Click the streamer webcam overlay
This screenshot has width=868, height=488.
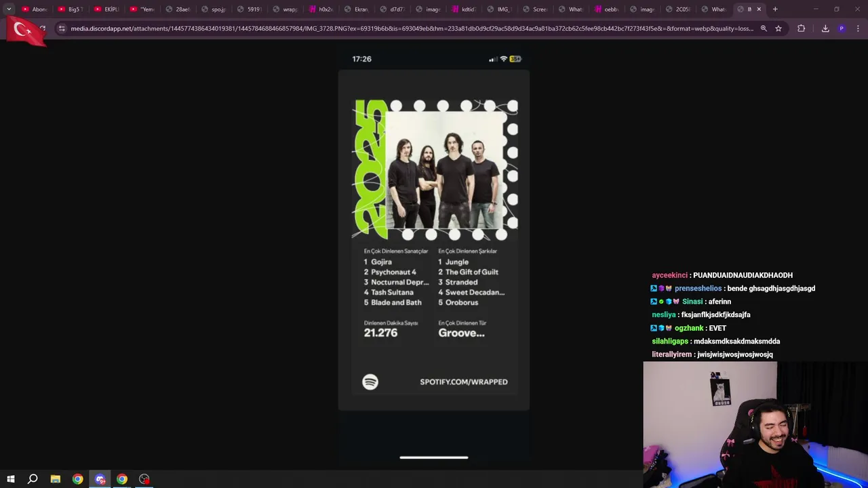coord(755,424)
